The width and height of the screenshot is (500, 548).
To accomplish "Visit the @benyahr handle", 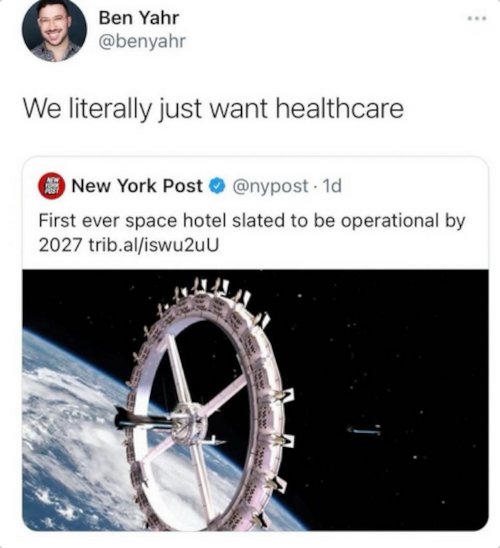I will pyautogui.click(x=142, y=42).
